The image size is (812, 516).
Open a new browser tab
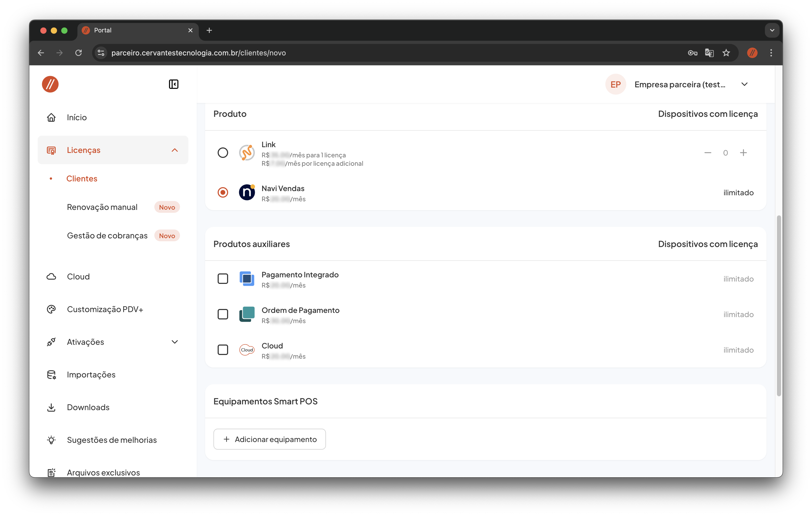coord(209,30)
